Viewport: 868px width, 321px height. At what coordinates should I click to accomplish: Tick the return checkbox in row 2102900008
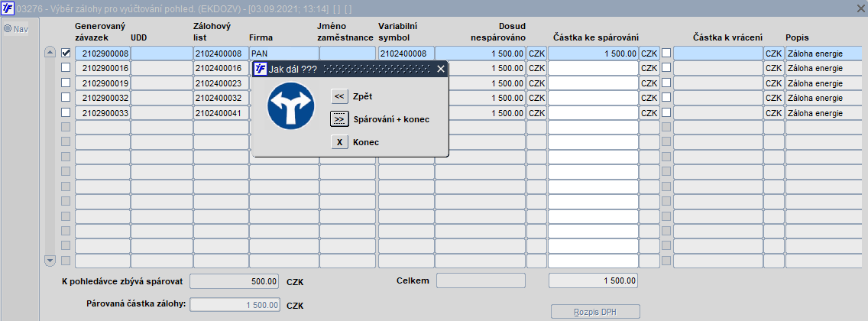(x=666, y=53)
